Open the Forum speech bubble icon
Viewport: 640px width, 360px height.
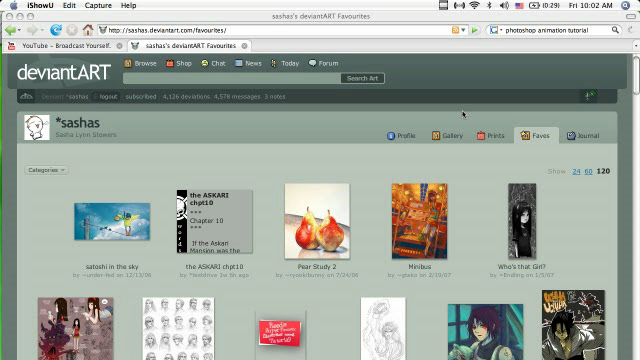[x=312, y=63]
